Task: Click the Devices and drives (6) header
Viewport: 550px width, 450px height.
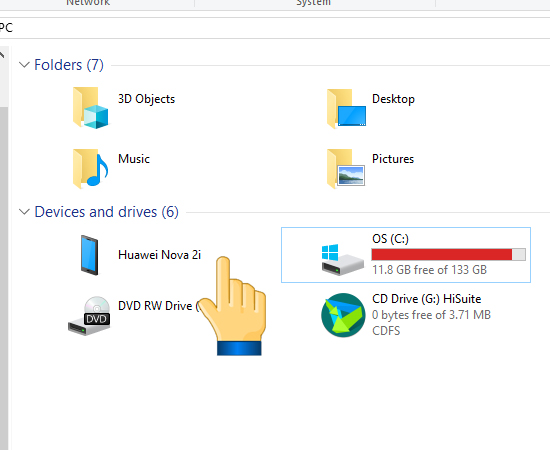Action: coord(107,212)
